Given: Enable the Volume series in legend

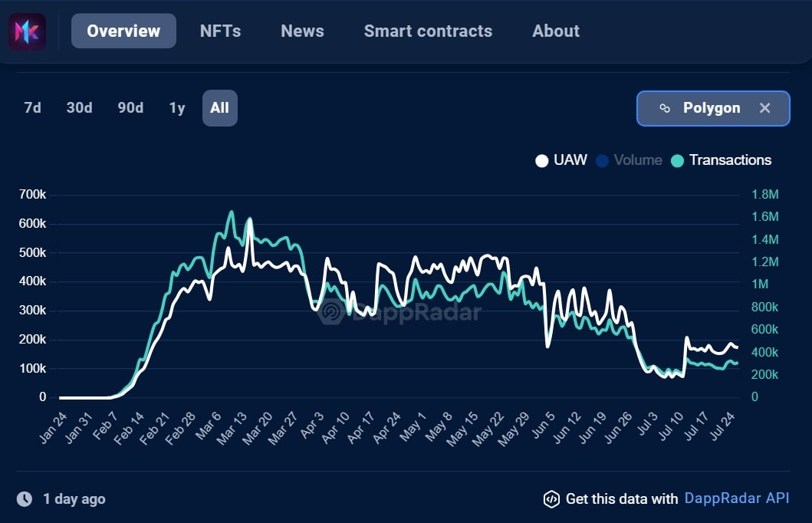Looking at the screenshot, I should click(629, 160).
